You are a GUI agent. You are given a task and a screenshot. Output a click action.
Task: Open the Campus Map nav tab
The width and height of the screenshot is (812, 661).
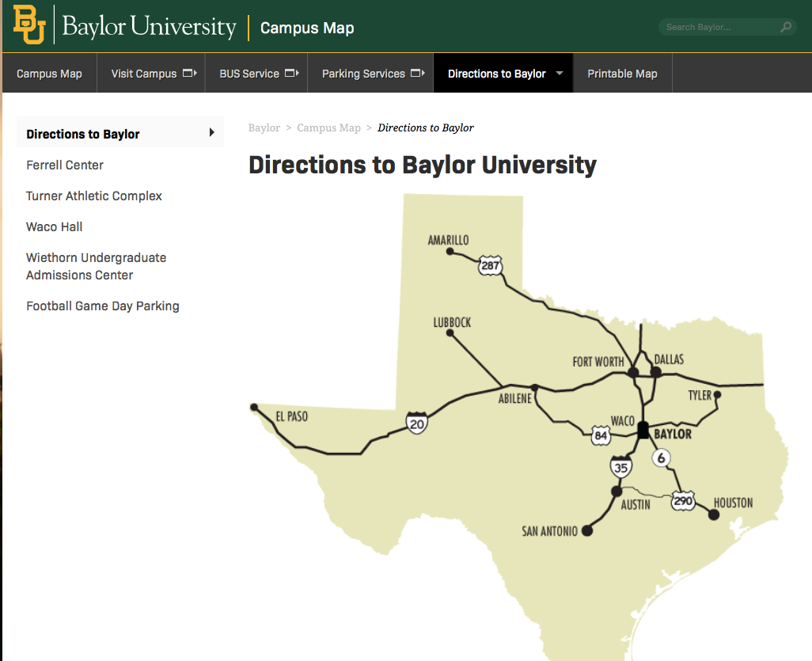point(49,74)
